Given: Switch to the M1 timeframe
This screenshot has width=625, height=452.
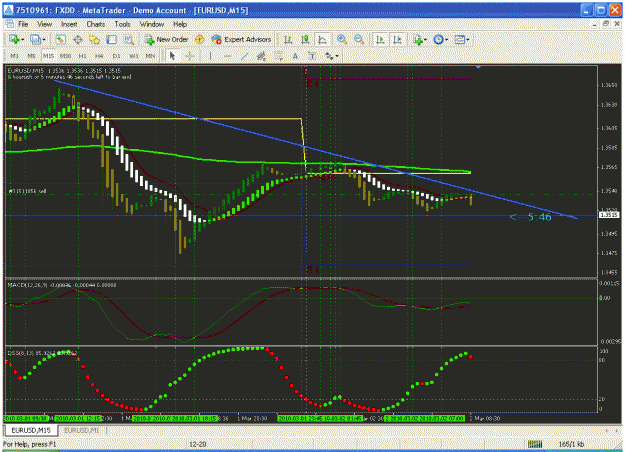Looking at the screenshot, I should coord(15,56).
